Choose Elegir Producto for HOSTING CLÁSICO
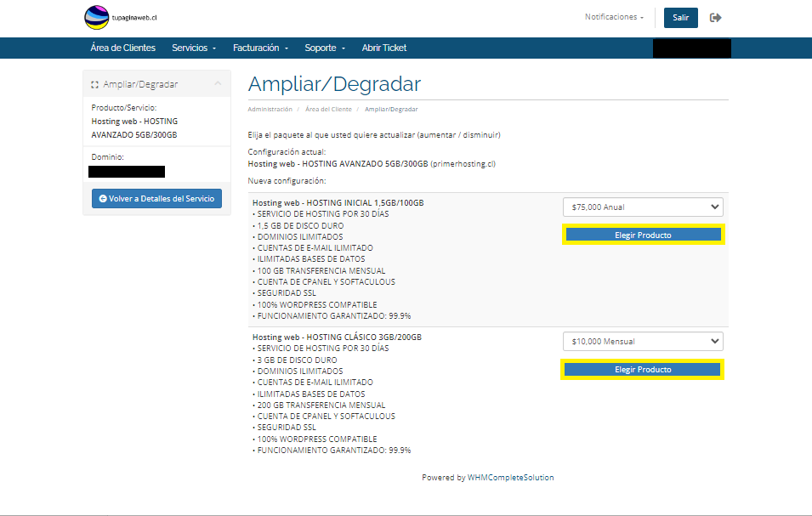 click(x=643, y=370)
